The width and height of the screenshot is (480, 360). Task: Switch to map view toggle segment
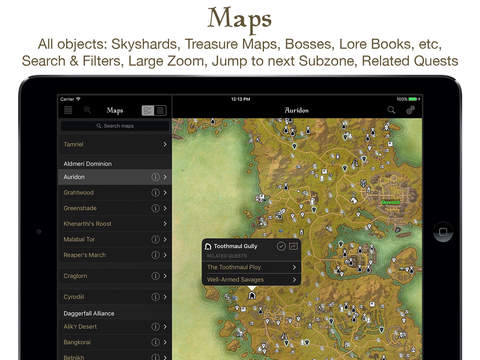[x=148, y=110]
